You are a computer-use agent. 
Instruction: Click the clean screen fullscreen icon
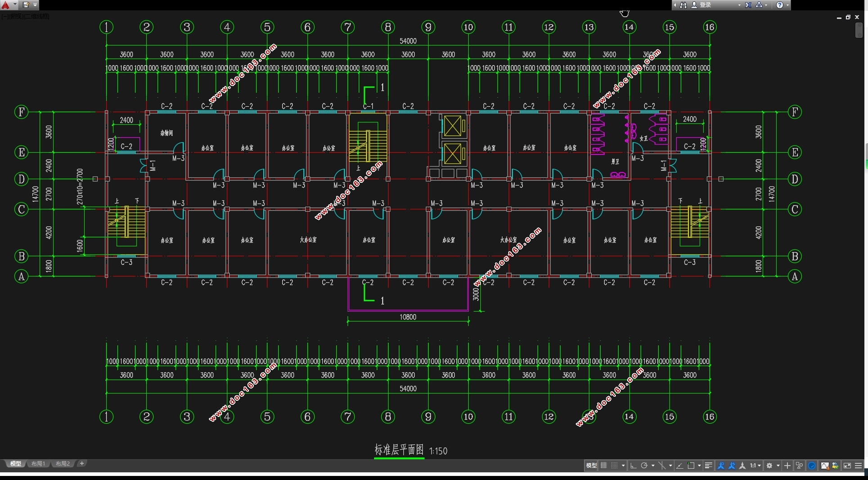(x=847, y=466)
